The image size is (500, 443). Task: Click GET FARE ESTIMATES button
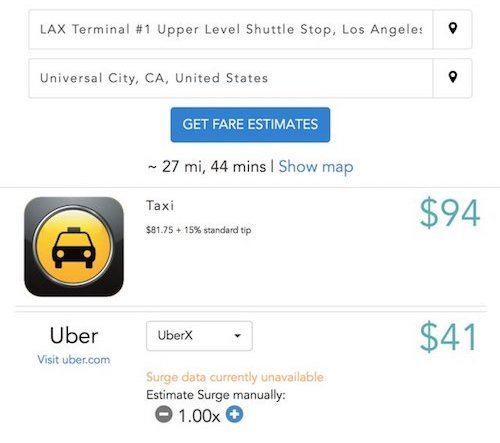[250, 125]
